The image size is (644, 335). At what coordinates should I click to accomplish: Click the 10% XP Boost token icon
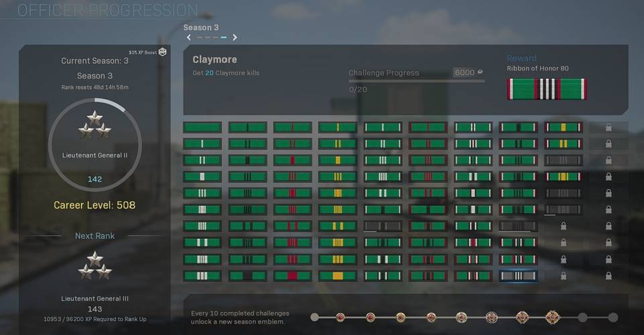(162, 52)
